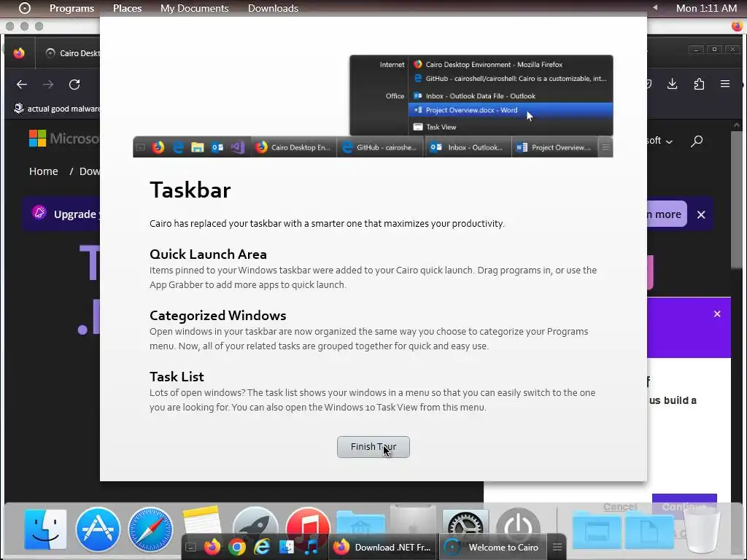
Task: Open the task list button in Cairo taskbar
Action: pyautogui.click(x=557, y=547)
